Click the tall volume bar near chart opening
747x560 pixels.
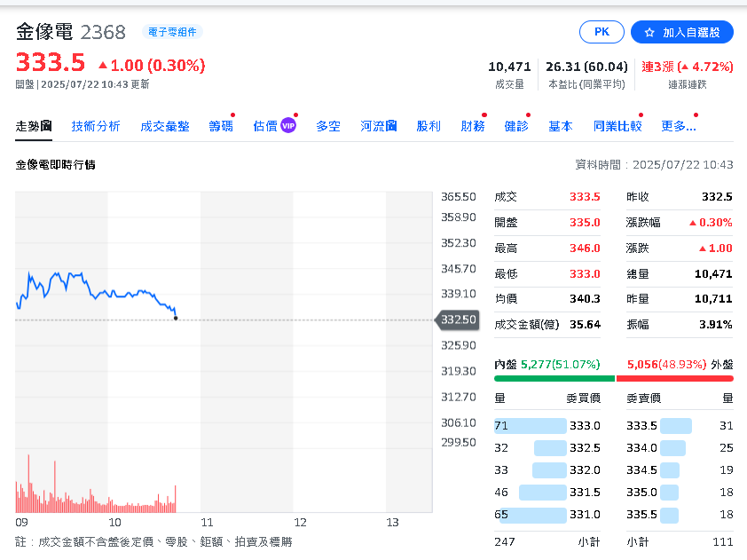(28, 484)
